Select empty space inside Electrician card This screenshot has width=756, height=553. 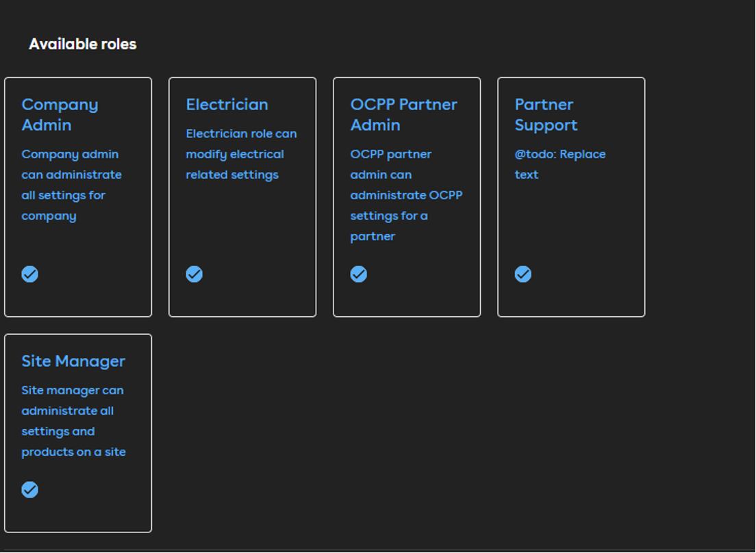click(242, 226)
